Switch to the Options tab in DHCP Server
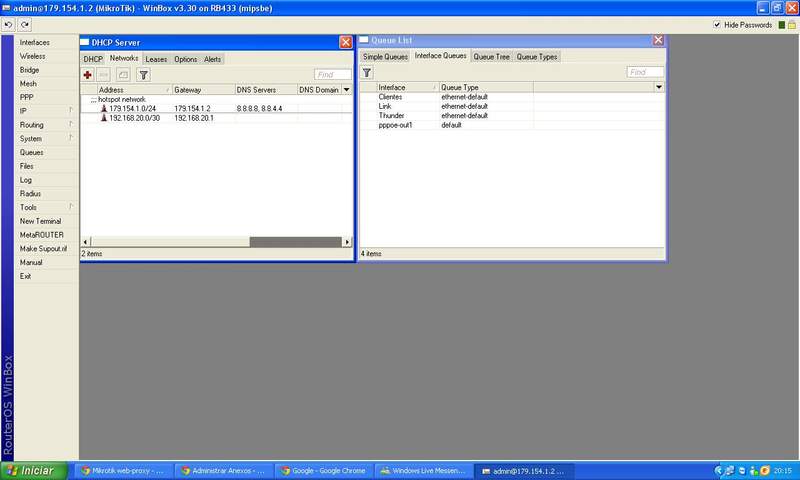This screenshot has width=800, height=480. (x=185, y=59)
